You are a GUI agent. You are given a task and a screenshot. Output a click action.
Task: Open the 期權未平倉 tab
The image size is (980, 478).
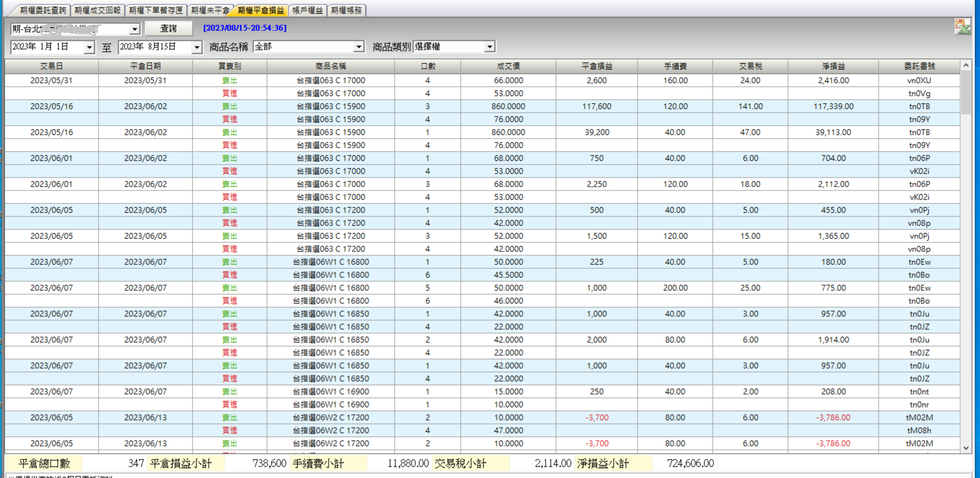210,10
